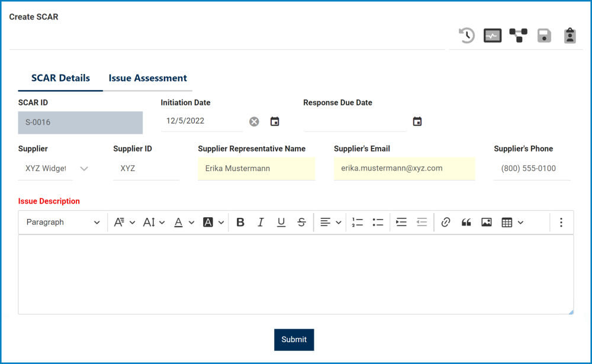592x364 pixels.
Task: Open the workflow diagram icon
Action: point(518,36)
